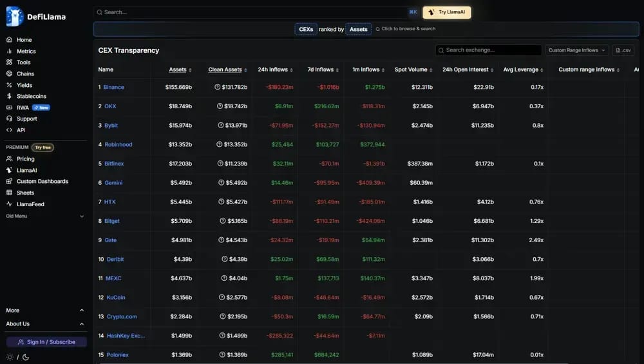Switch to light mode sun icon
This screenshot has width=644, height=364.
click(x=10, y=358)
